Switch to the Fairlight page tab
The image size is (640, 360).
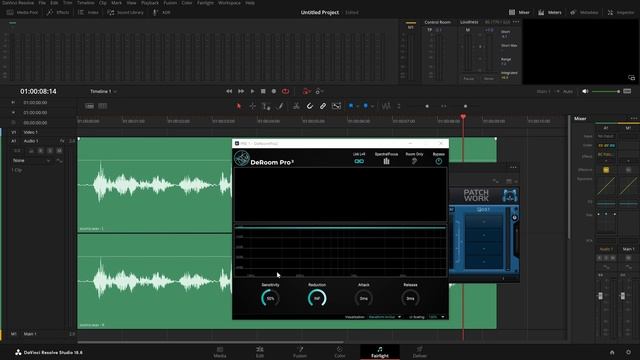point(380,352)
